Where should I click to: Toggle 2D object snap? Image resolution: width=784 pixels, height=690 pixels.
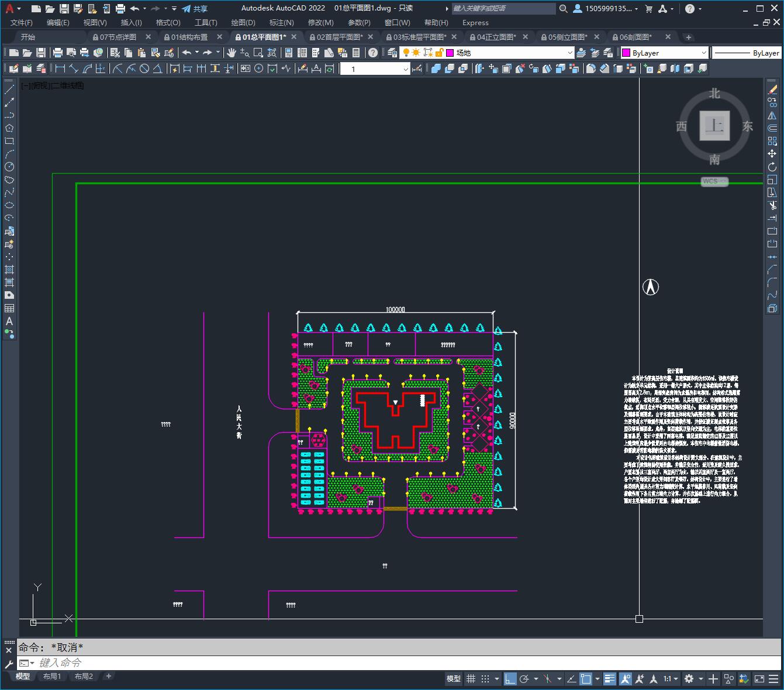(x=585, y=679)
